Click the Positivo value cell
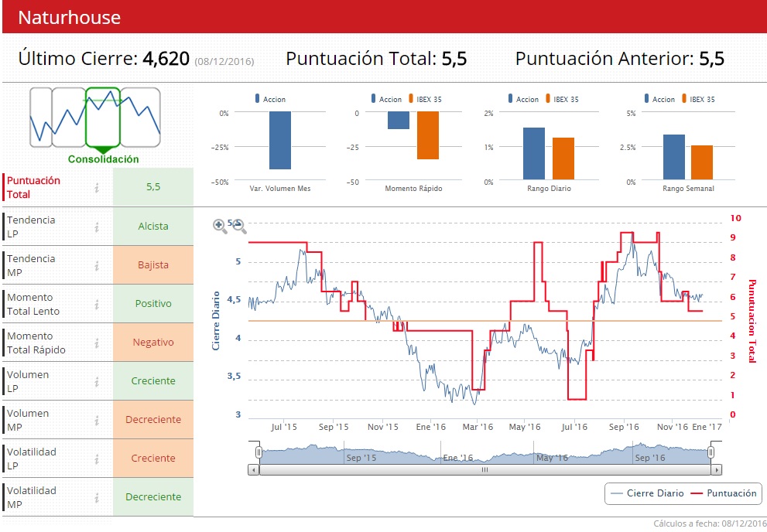This screenshot has width=767, height=532. [153, 303]
